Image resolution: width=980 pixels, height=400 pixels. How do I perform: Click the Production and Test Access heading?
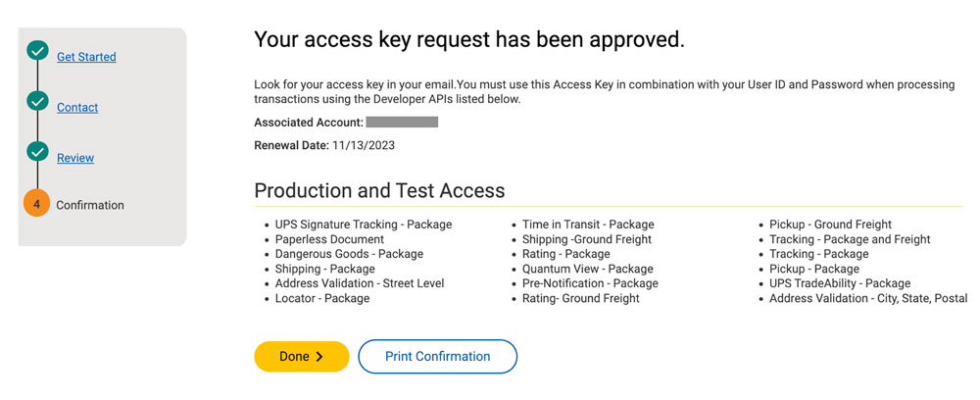click(379, 190)
